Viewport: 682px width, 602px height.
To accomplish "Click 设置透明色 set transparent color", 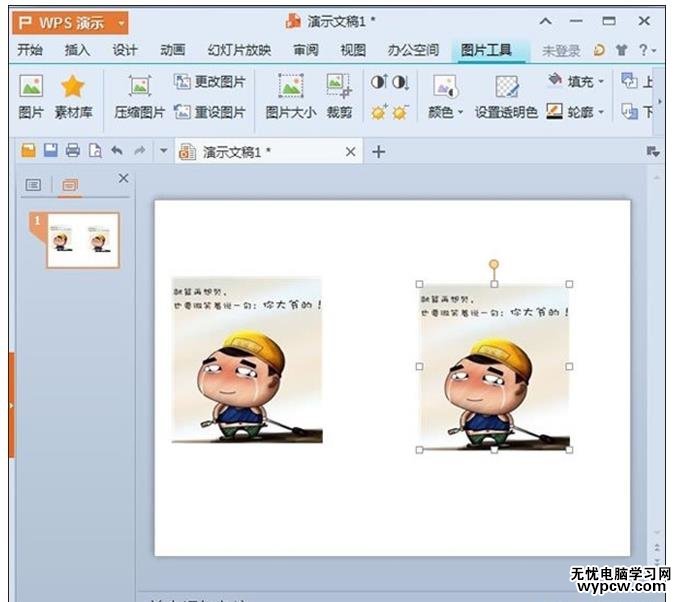I will coord(506,97).
